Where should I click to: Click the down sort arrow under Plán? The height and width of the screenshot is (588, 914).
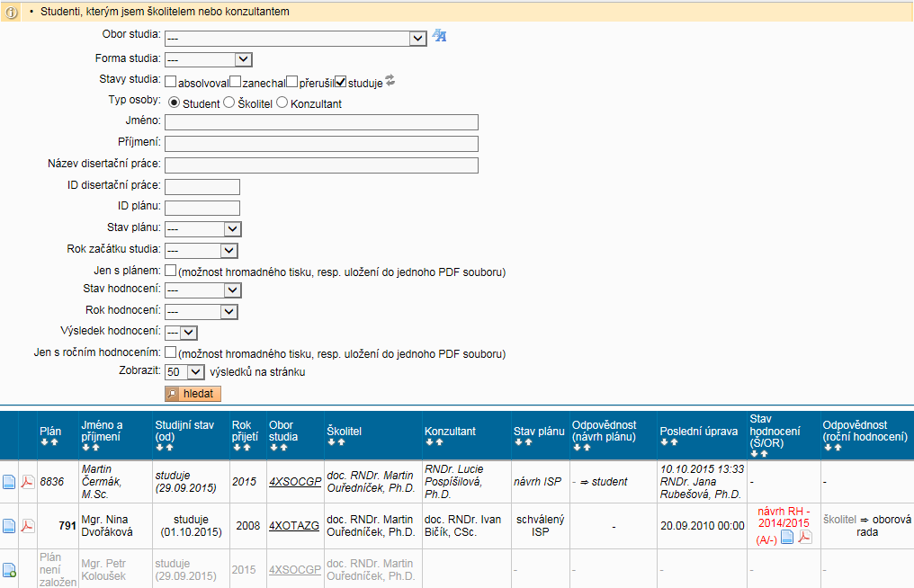[45, 442]
